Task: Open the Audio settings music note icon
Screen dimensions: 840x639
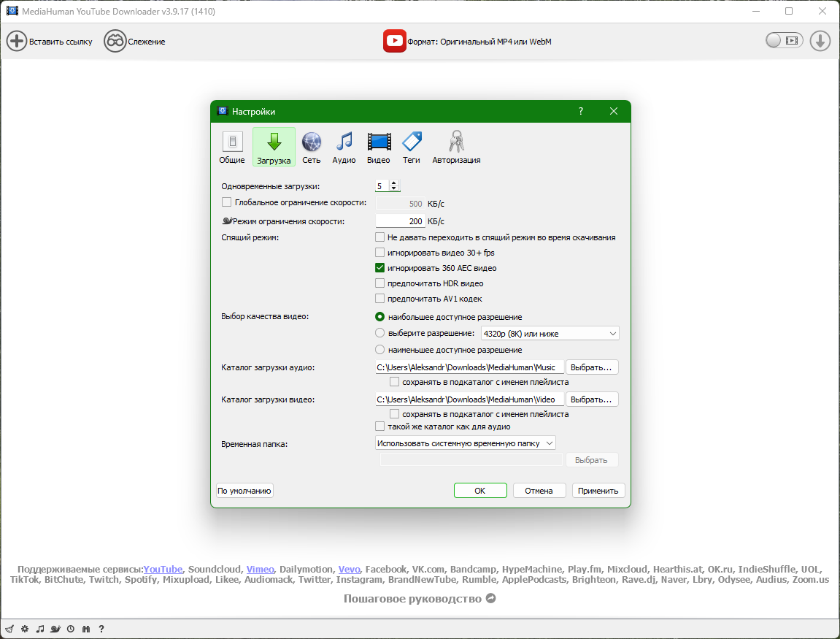Action: pyautogui.click(x=344, y=142)
